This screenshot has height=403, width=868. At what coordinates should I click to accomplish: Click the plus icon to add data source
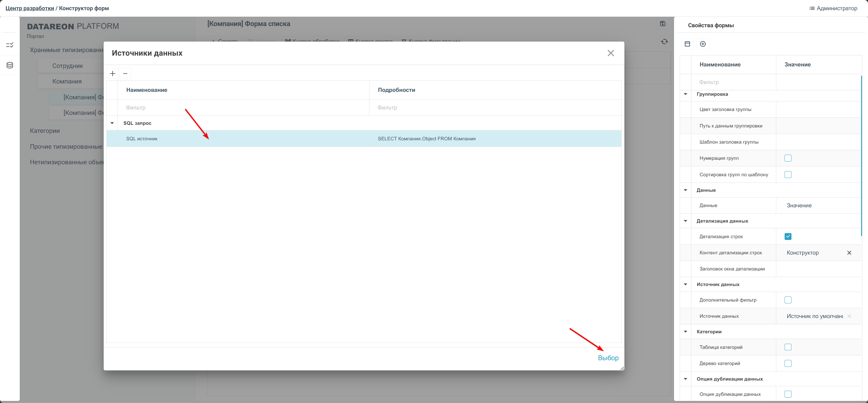click(x=113, y=74)
